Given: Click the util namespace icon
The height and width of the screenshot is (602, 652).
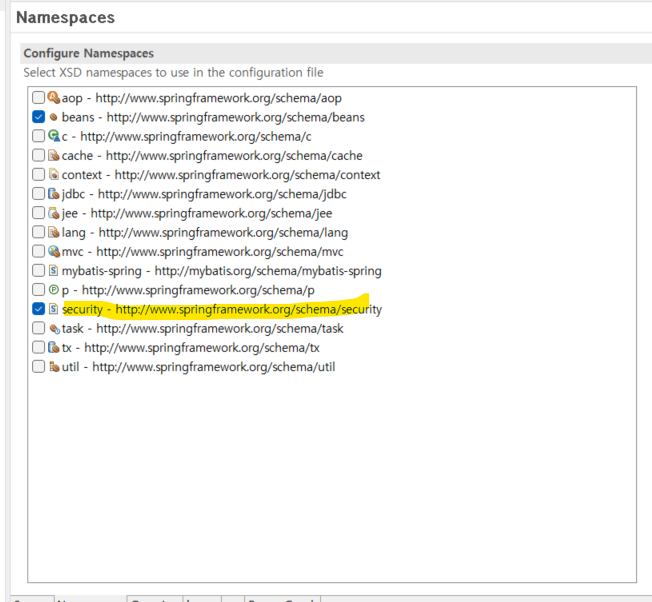Looking at the screenshot, I should [54, 367].
